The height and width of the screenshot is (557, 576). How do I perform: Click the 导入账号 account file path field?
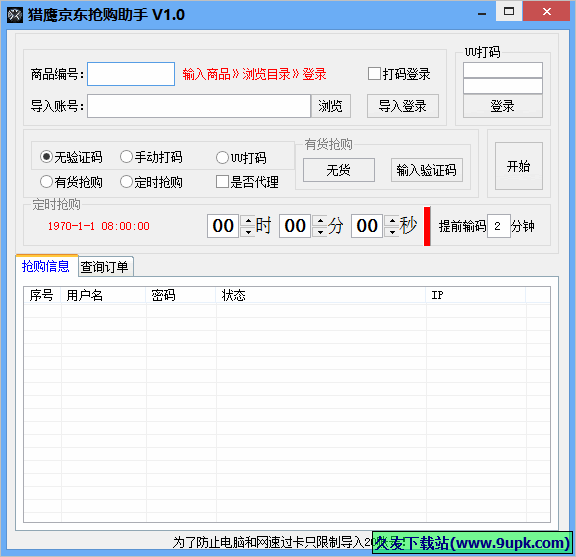199,106
